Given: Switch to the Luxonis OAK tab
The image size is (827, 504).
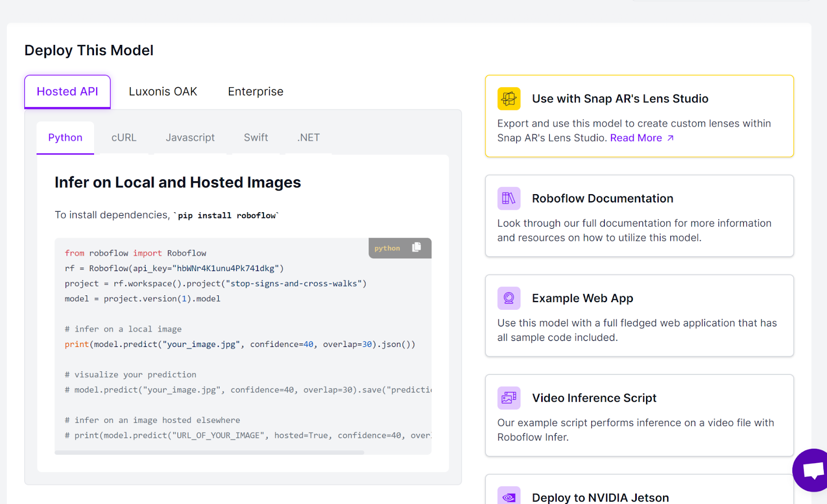Looking at the screenshot, I should pos(163,91).
